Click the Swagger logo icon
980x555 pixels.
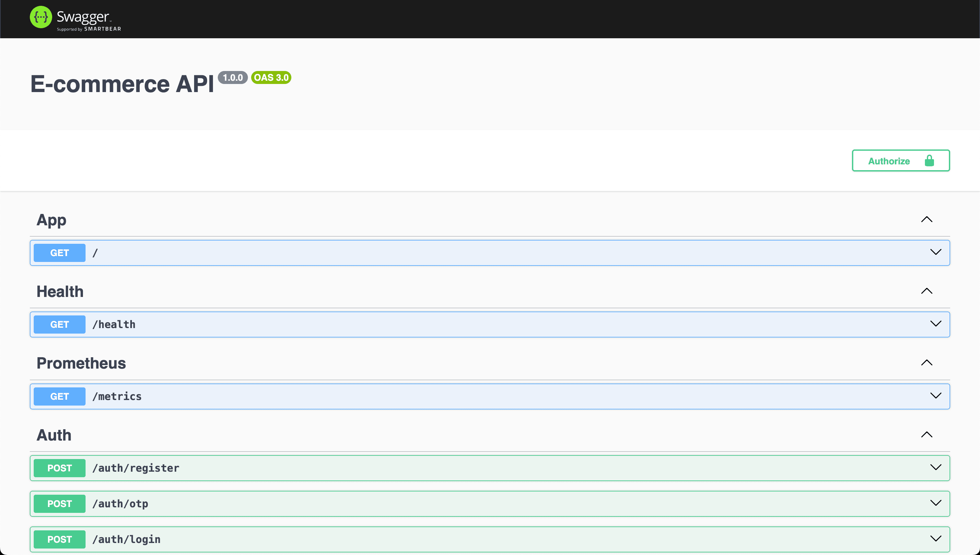coord(41,17)
